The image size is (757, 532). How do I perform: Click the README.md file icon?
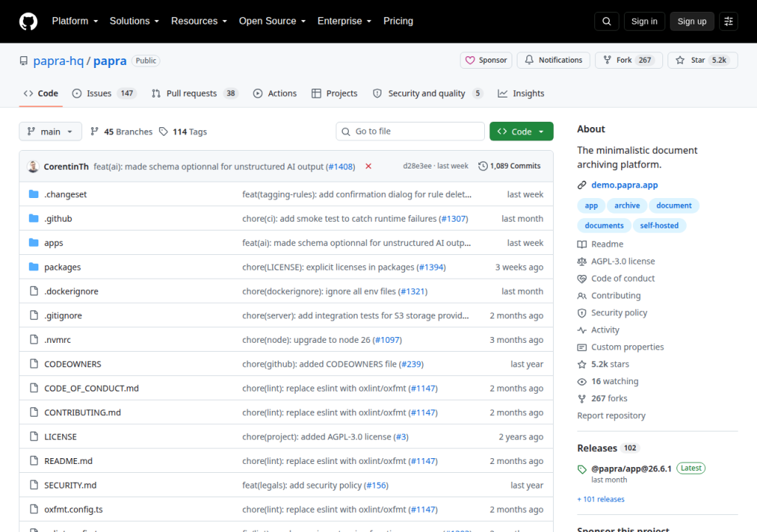pyautogui.click(x=34, y=460)
